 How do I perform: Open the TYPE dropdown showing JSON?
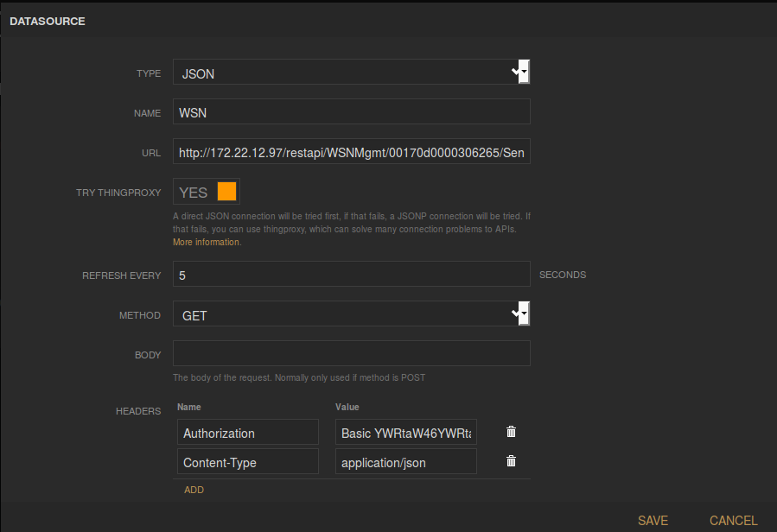click(346, 73)
